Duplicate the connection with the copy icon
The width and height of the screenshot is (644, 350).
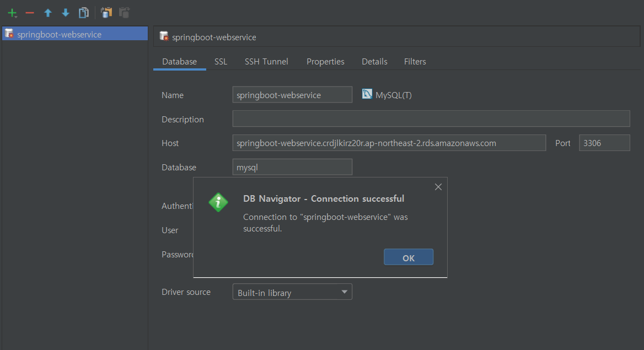coord(84,13)
